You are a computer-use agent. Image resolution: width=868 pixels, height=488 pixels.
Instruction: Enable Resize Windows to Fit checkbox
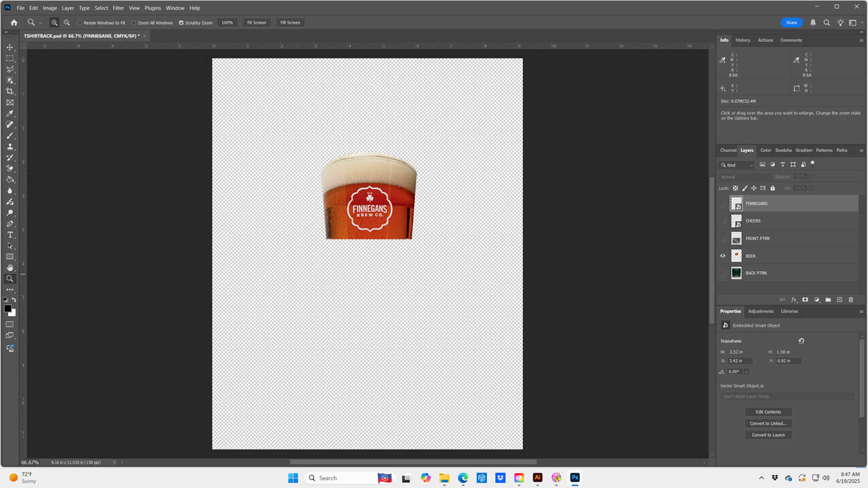80,23
